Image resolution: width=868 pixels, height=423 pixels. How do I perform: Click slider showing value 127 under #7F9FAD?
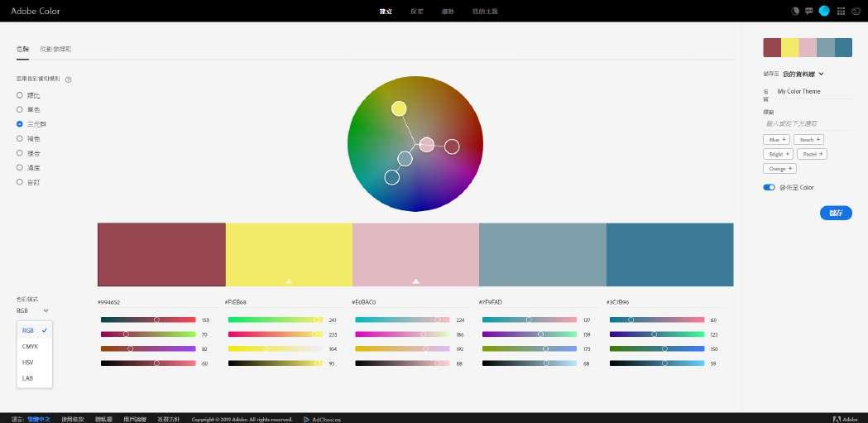tap(530, 320)
